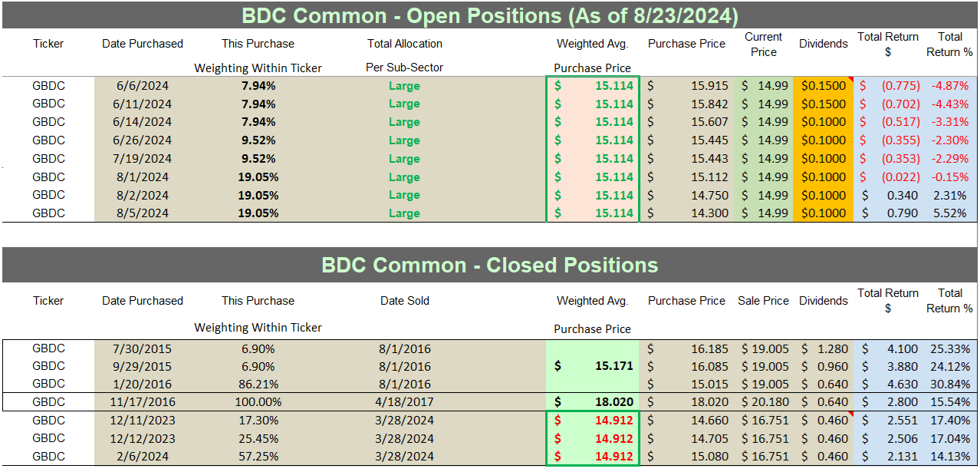Select the 86.21% weighting cell
The image size is (980, 472).
(258, 384)
